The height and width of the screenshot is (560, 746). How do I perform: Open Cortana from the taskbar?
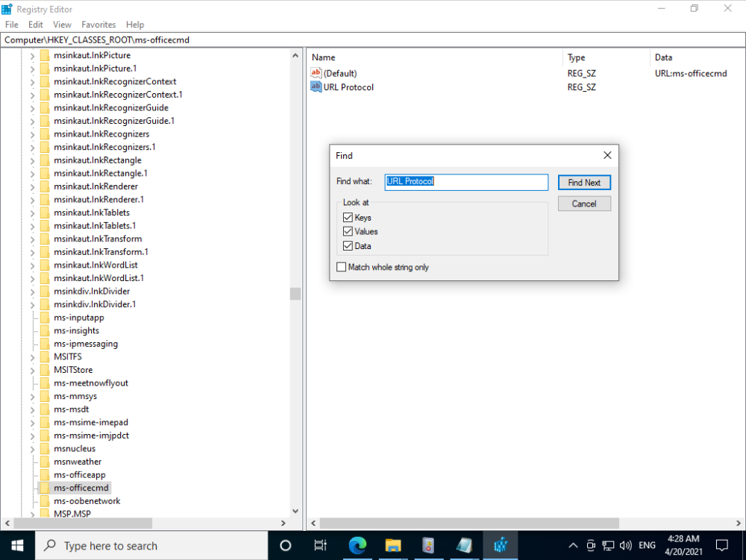(x=286, y=546)
